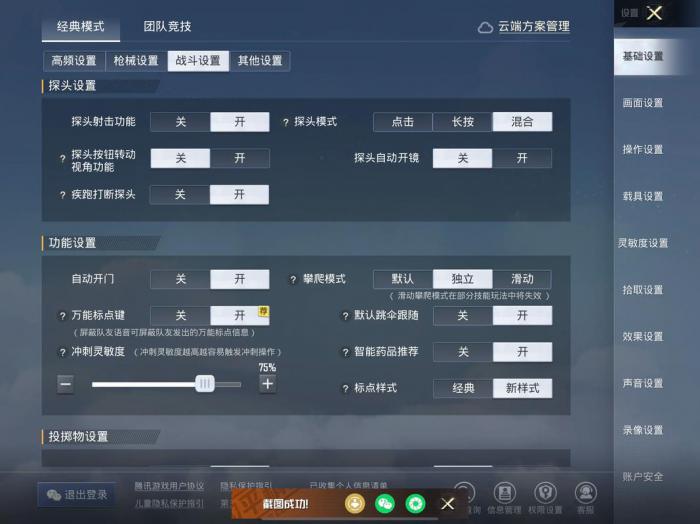This screenshot has height=524, width=700.
Task: Decrease 冲刺灵敏度 with the minus button
Action: click(x=66, y=384)
